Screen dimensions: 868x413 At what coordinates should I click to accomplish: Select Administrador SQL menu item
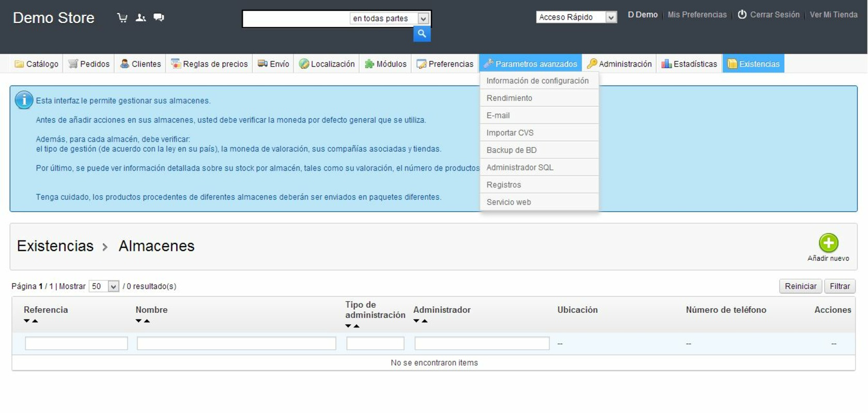539,167
